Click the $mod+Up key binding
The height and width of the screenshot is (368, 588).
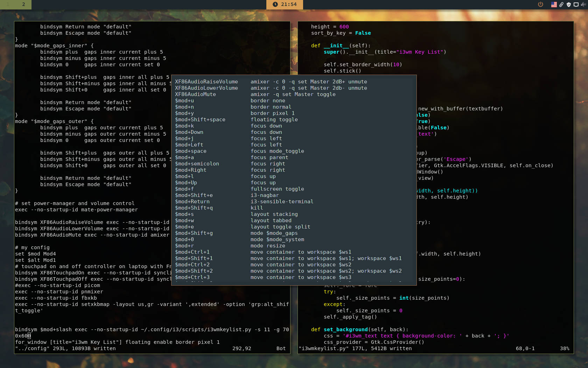click(x=186, y=183)
